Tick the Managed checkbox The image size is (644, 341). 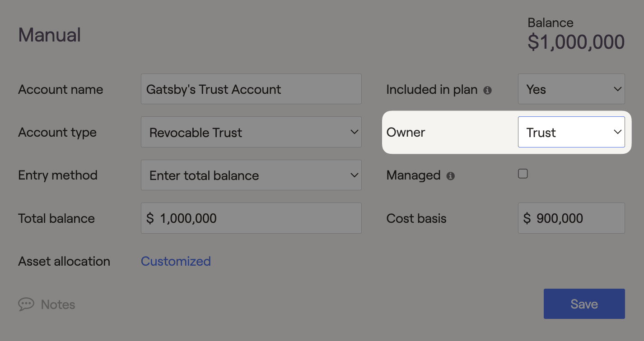[523, 174]
